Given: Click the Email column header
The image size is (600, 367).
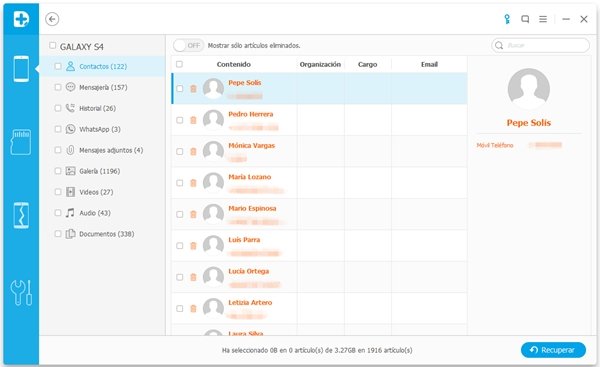Looking at the screenshot, I should (x=429, y=64).
